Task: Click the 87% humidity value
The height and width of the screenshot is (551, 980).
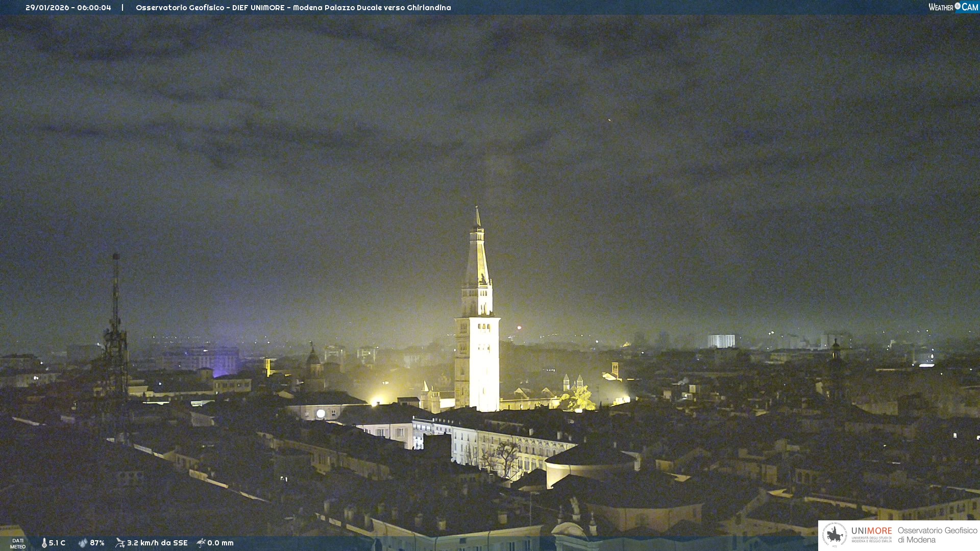Action: 97,543
